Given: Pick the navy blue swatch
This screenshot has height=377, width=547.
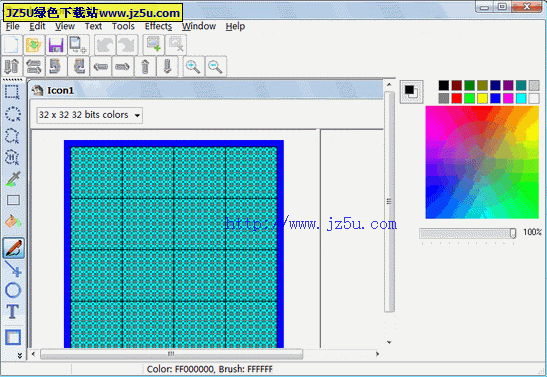Looking at the screenshot, I should [x=495, y=85].
